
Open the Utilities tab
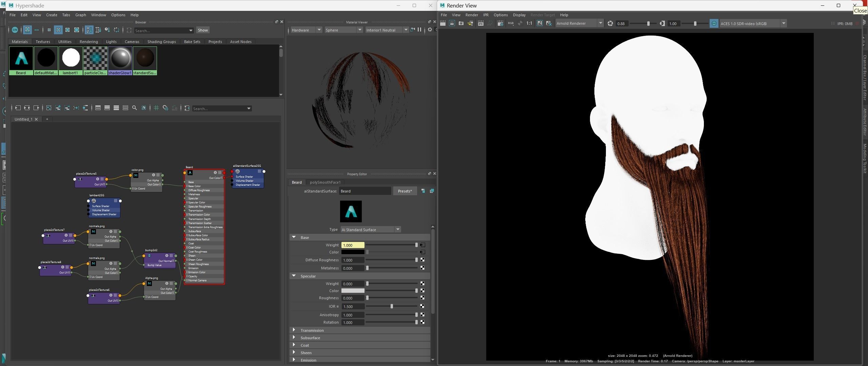[x=65, y=42]
